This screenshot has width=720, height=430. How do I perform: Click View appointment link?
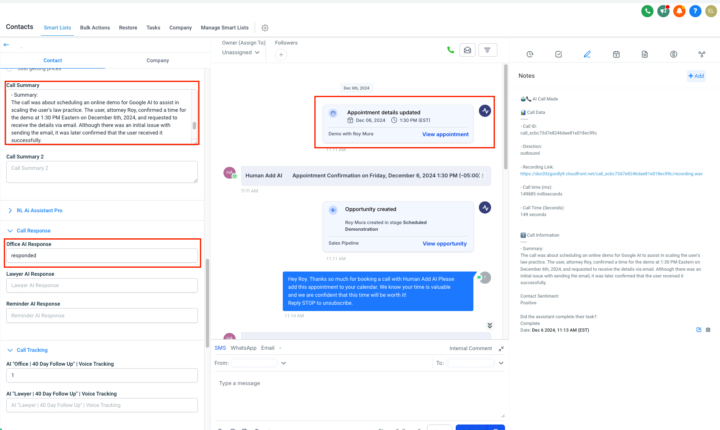[445, 134]
